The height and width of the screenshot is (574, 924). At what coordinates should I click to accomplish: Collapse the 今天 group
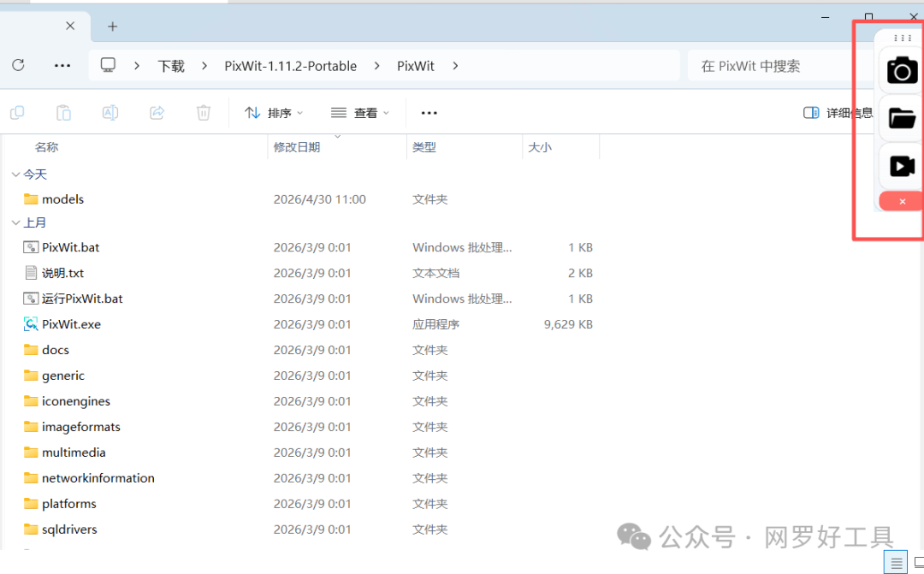(15, 175)
